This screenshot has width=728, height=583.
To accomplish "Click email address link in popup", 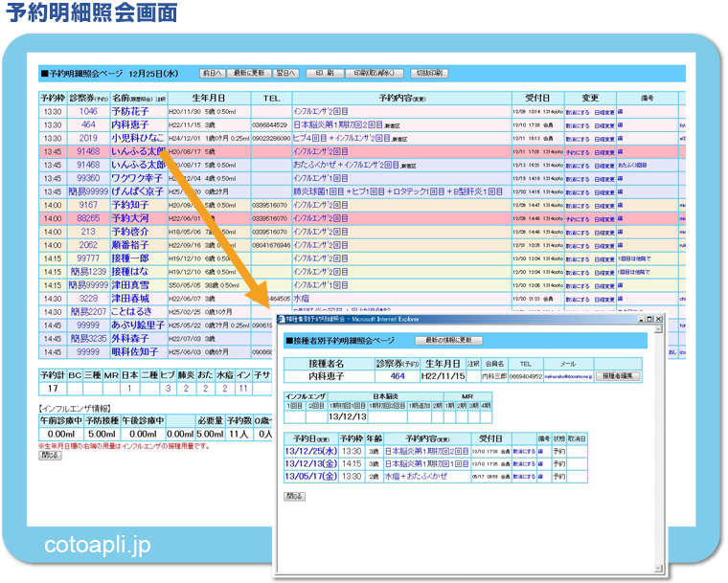I will 569,377.
